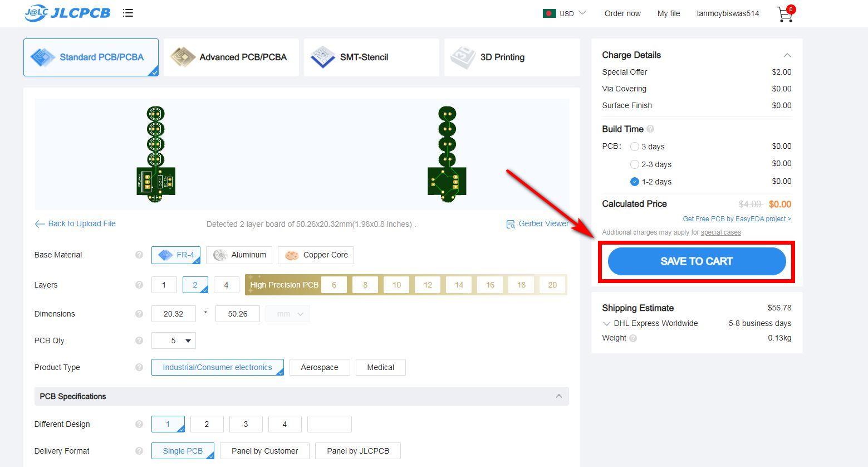Open the Gerber Viewer link

[543, 223]
